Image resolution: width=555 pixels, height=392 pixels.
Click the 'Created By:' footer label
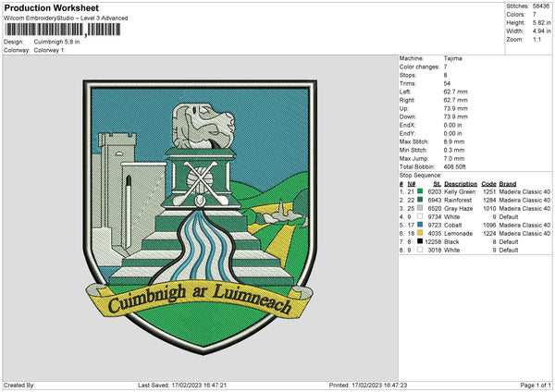point(19,385)
